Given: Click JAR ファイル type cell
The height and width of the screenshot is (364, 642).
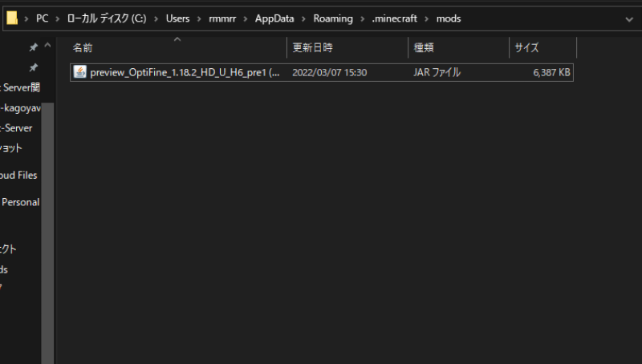Looking at the screenshot, I should (x=437, y=72).
